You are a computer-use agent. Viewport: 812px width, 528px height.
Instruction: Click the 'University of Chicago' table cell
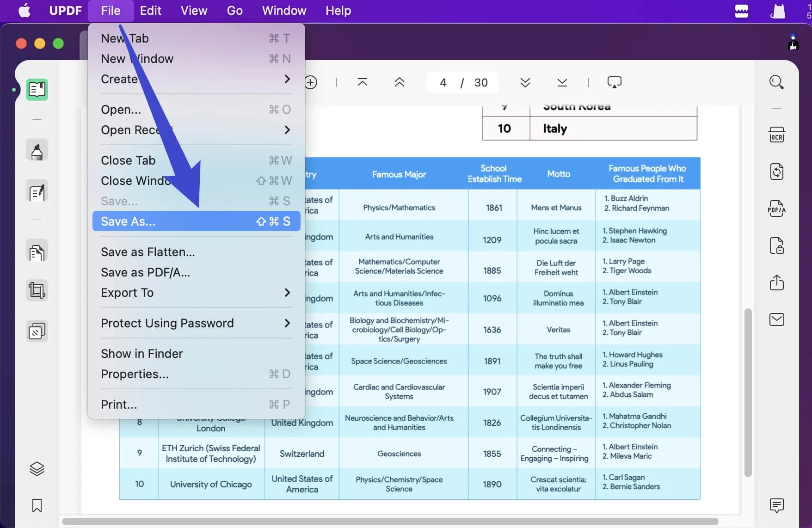(211, 484)
